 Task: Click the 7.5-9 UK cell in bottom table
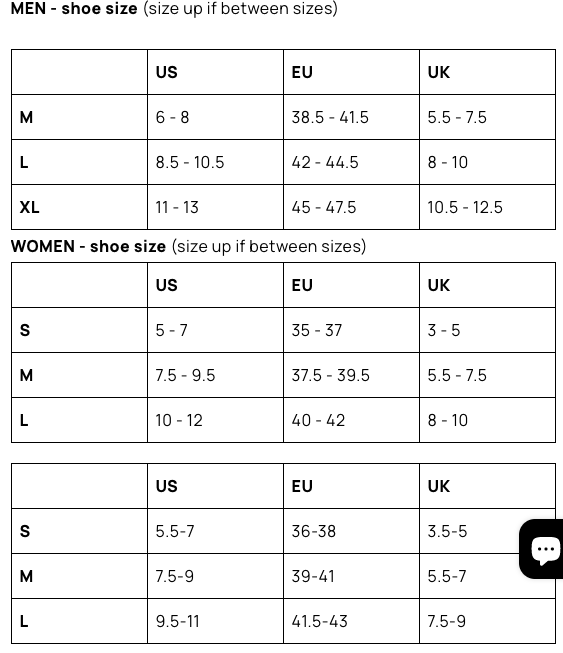click(488, 621)
